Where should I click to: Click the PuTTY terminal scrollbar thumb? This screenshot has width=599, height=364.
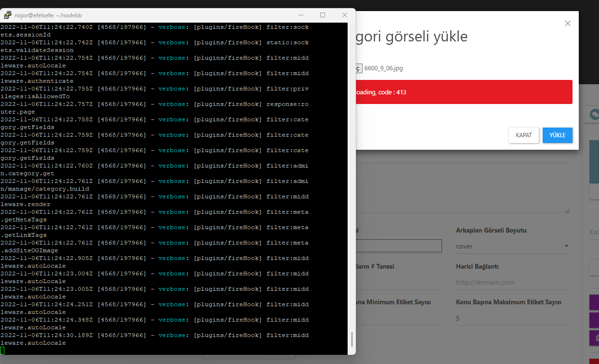coord(352,339)
